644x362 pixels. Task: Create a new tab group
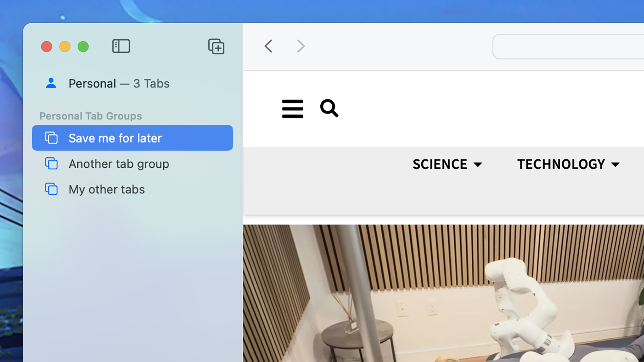[216, 47]
